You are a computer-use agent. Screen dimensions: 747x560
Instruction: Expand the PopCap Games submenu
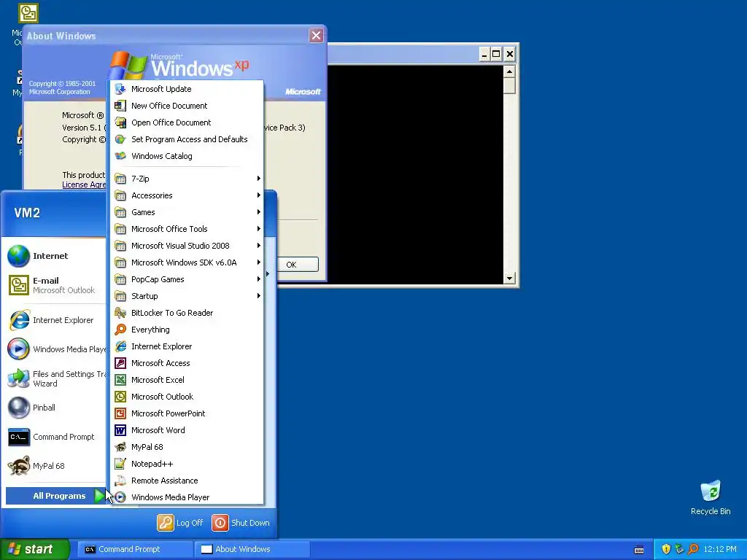187,279
